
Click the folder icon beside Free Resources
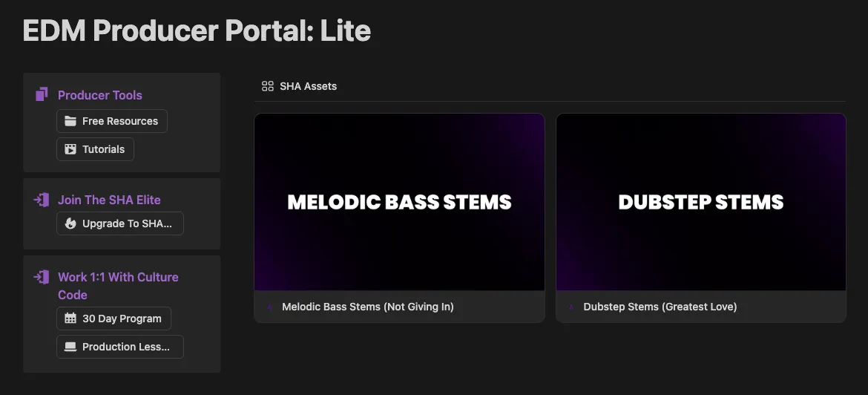[x=70, y=121]
